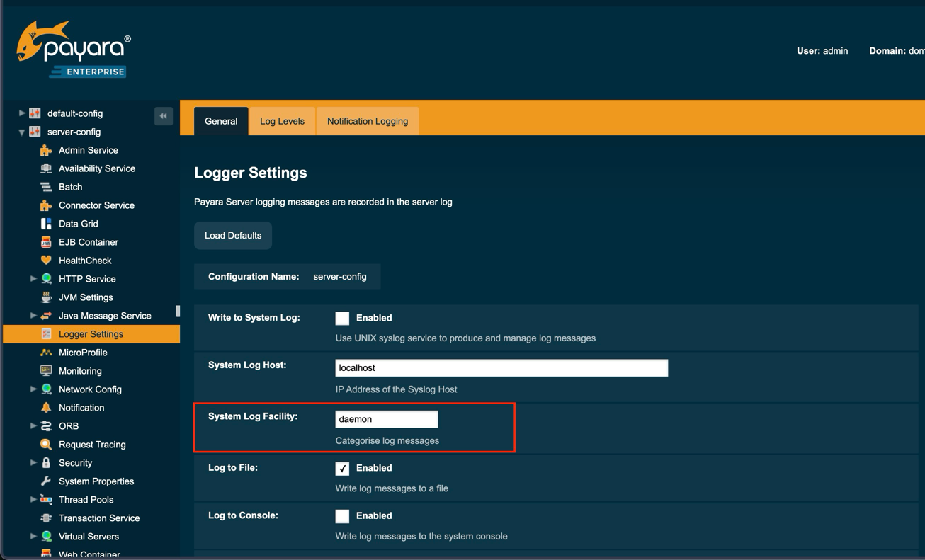
Task: Enable the Log to Console checkbox
Action: (x=342, y=516)
